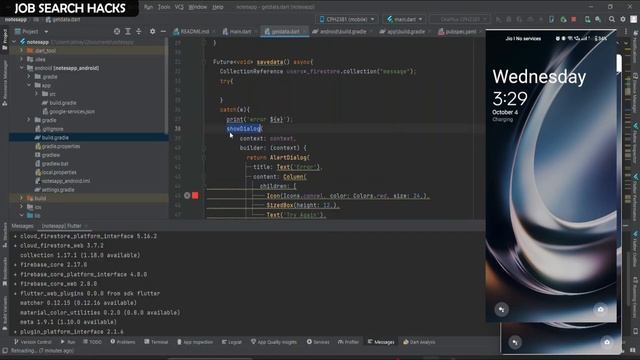Switch to main.dart editor tab
Image resolution: width=640 pixels, height=360 pixels.
coord(237,31)
